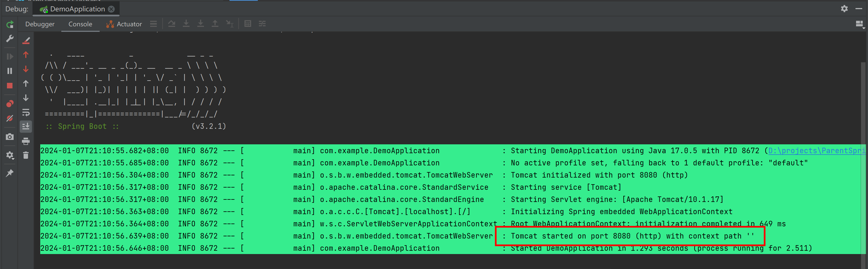Print the console output
868x269 pixels.
point(26,141)
